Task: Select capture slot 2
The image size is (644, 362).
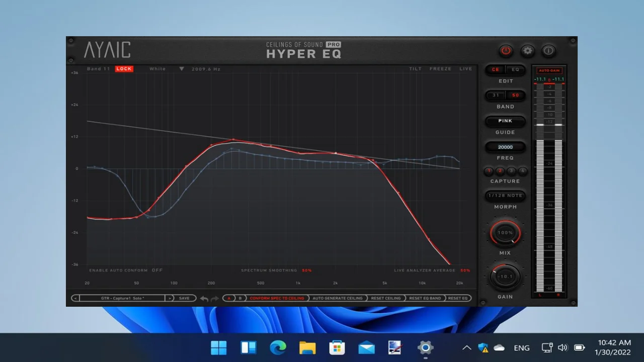Action: click(500, 171)
